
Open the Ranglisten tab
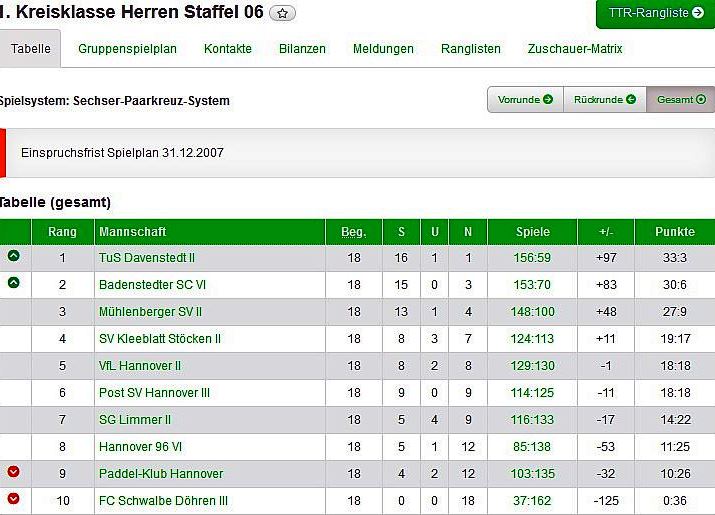pyautogui.click(x=471, y=48)
